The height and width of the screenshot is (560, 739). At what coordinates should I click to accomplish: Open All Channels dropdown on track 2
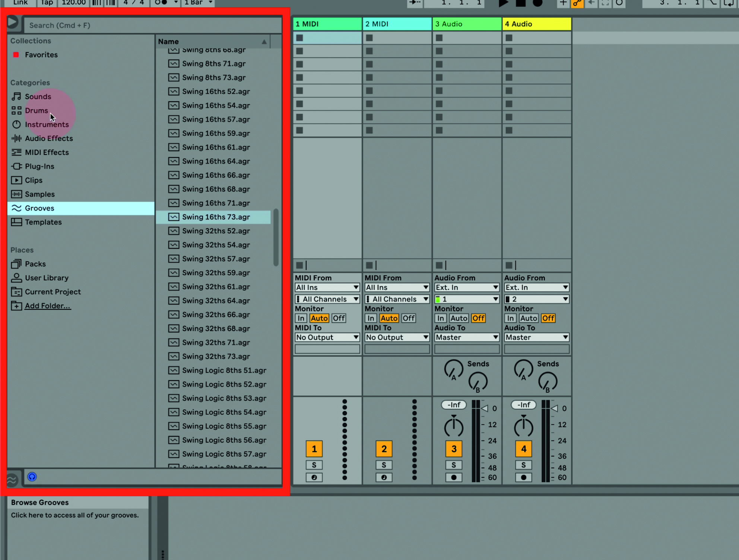[x=397, y=299]
